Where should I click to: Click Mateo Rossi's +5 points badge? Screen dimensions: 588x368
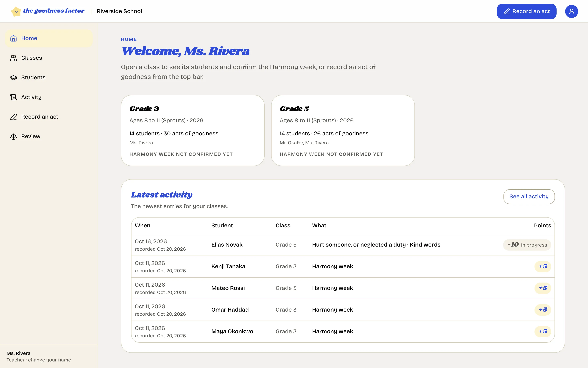(x=543, y=288)
